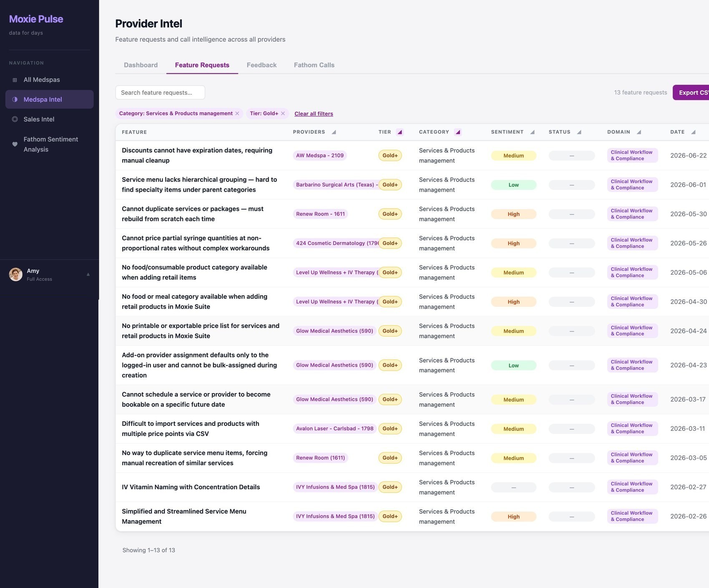Viewport: 709px width, 588px height.
Task: Click the date 2026-02-26
Action: [688, 516]
